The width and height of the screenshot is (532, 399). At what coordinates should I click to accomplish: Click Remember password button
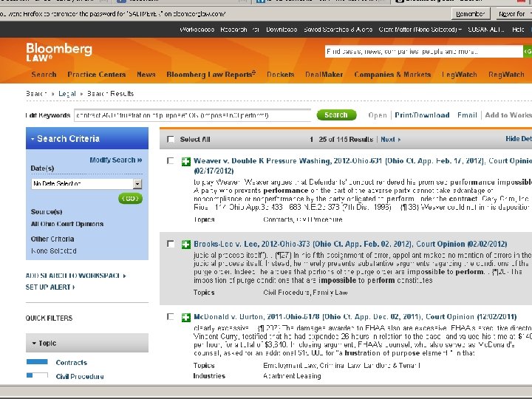coord(470,14)
